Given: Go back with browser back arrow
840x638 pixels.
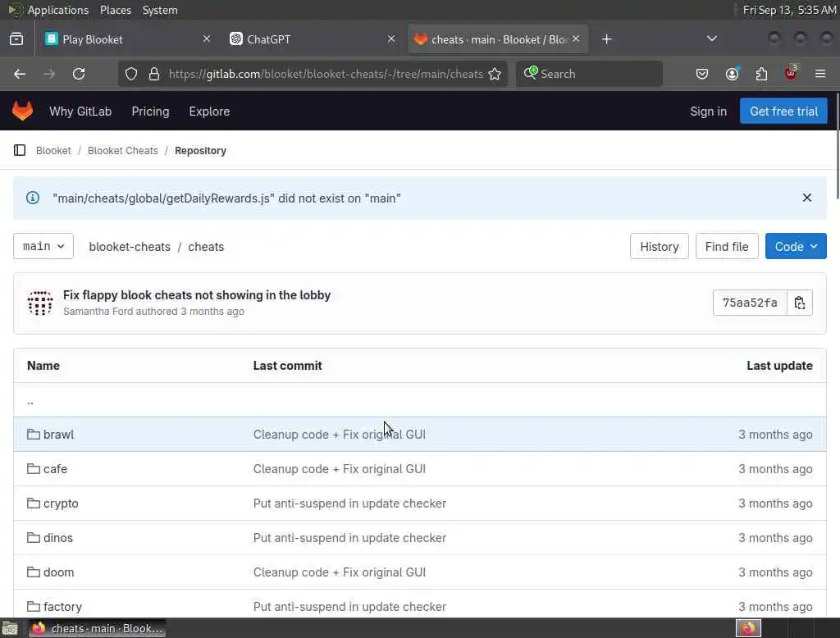Looking at the screenshot, I should point(20,74).
